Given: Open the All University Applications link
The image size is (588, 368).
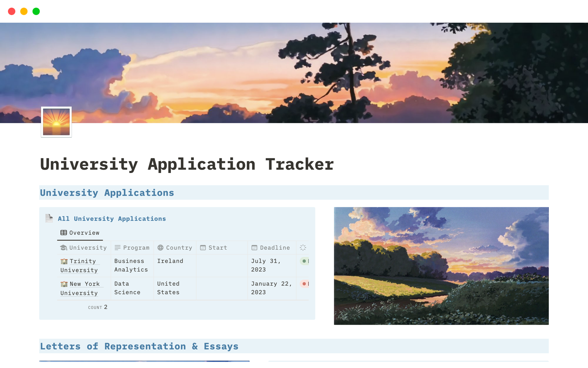Looking at the screenshot, I should click(x=112, y=219).
